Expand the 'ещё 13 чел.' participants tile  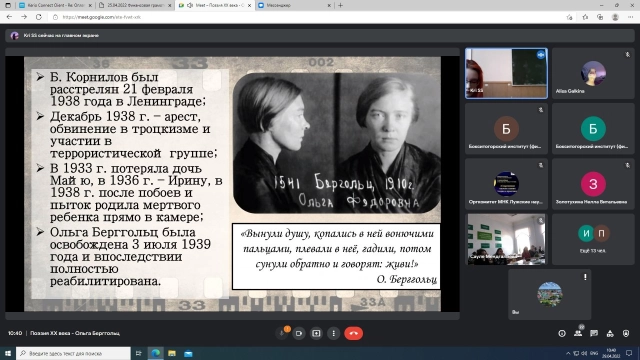click(593, 240)
